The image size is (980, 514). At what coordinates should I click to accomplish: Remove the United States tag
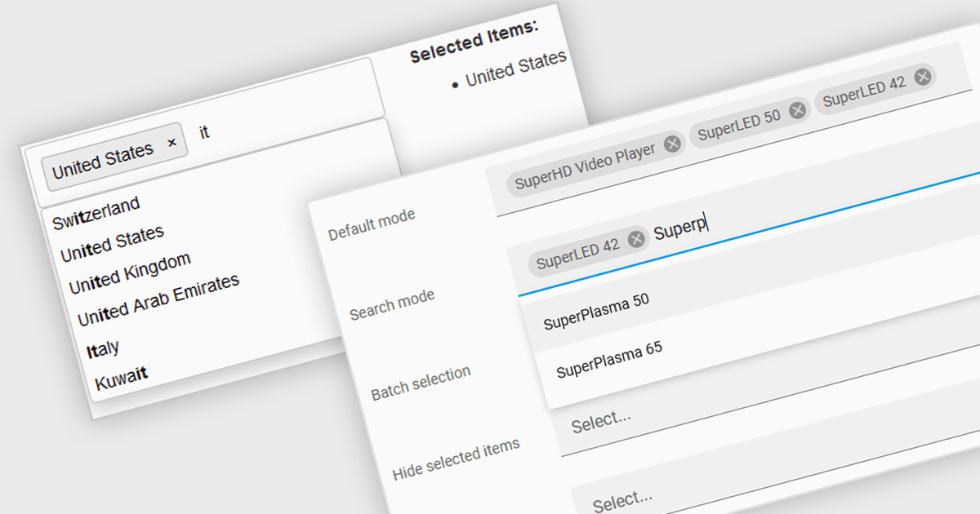pos(171,143)
